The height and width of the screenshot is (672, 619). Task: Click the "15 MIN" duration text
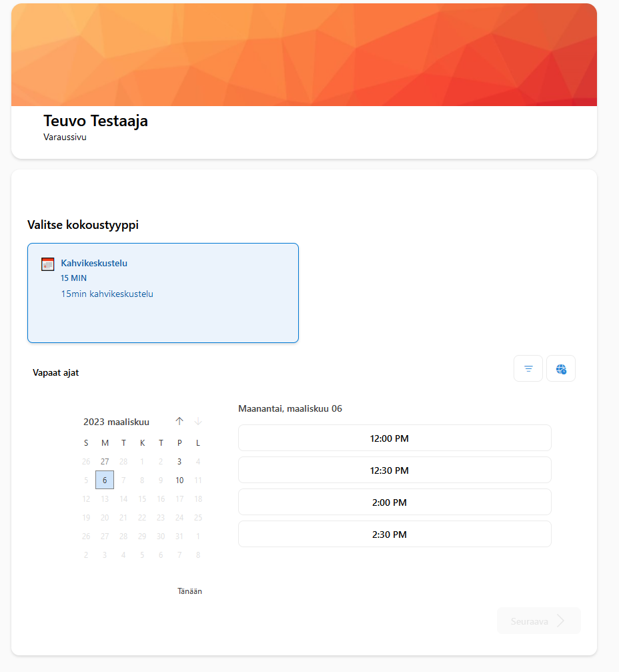click(x=73, y=278)
